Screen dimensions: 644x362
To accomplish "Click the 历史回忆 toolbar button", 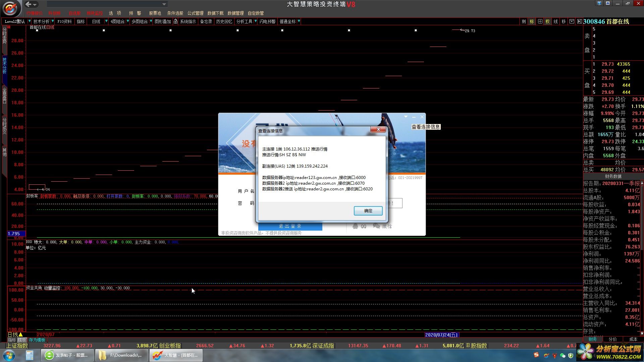I will click(224, 21).
